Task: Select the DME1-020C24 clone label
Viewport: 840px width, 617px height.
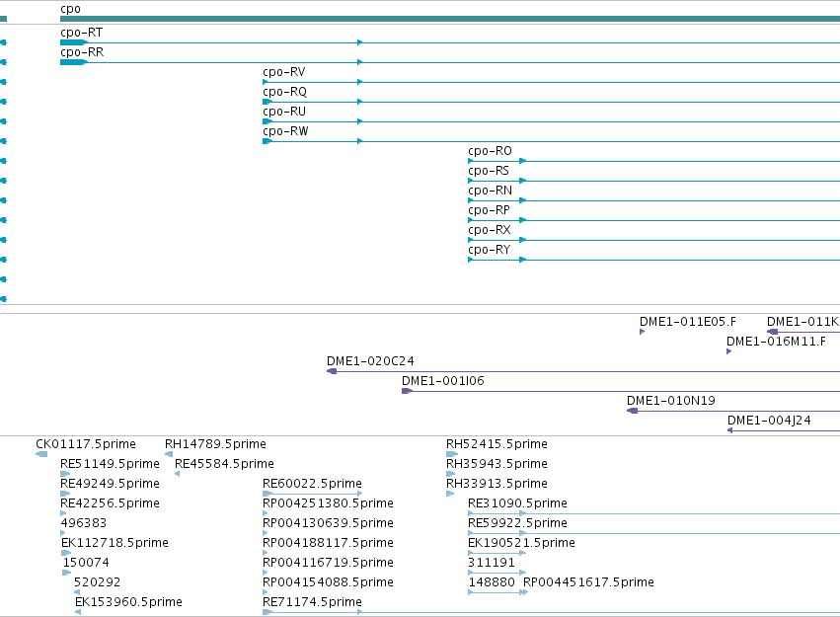Action: click(x=370, y=361)
